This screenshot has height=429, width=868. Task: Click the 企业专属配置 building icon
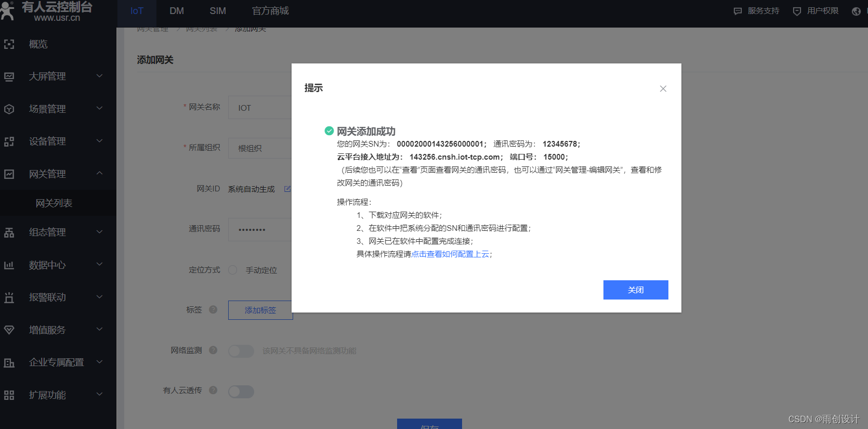(9, 362)
